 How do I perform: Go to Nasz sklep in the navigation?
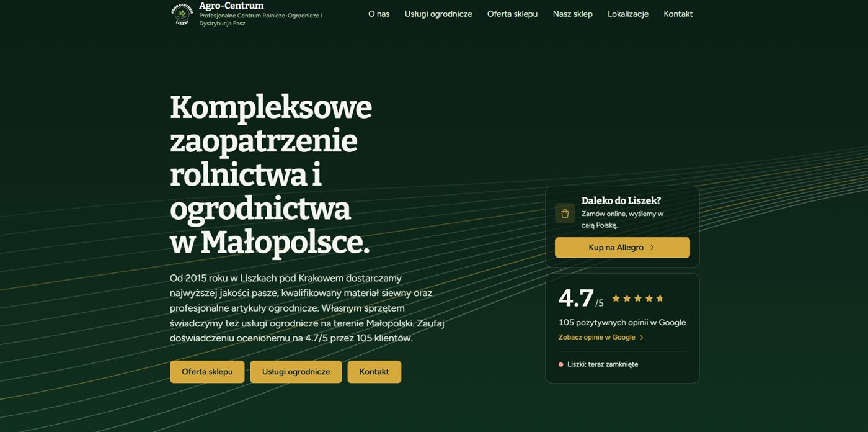(573, 14)
